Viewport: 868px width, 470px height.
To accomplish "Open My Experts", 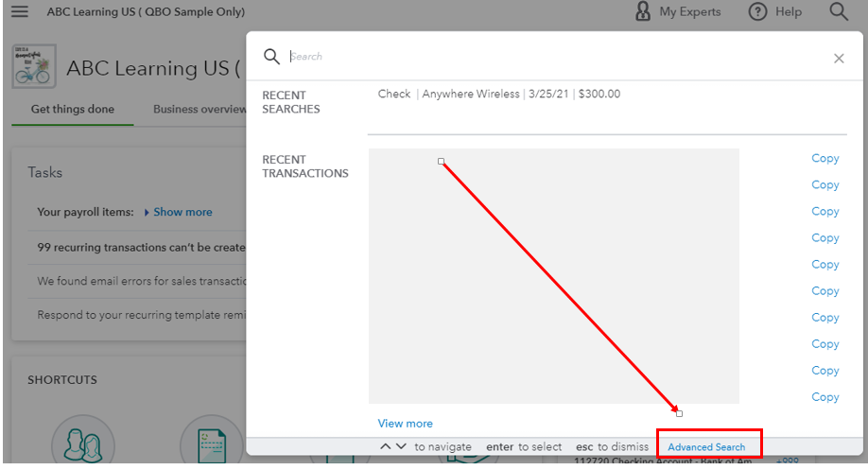I will pos(678,11).
